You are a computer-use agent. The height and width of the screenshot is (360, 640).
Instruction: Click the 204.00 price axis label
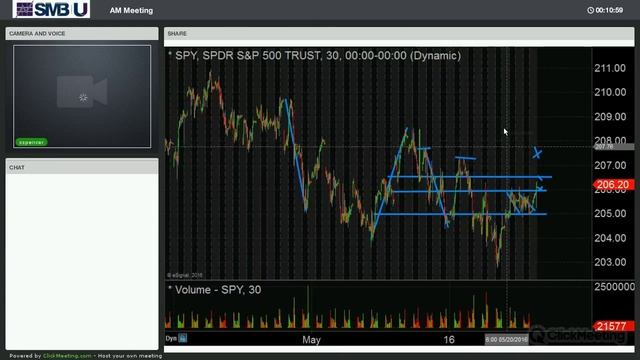610,238
